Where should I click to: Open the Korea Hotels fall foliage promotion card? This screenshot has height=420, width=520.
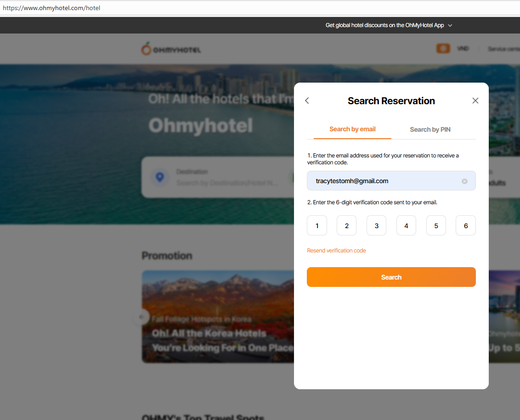point(218,317)
